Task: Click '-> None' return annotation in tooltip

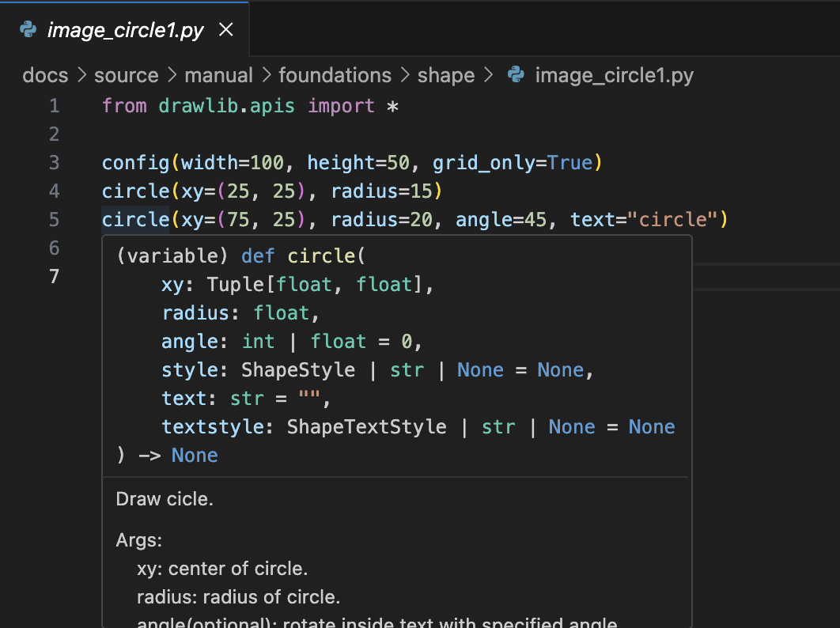Action: pos(178,456)
